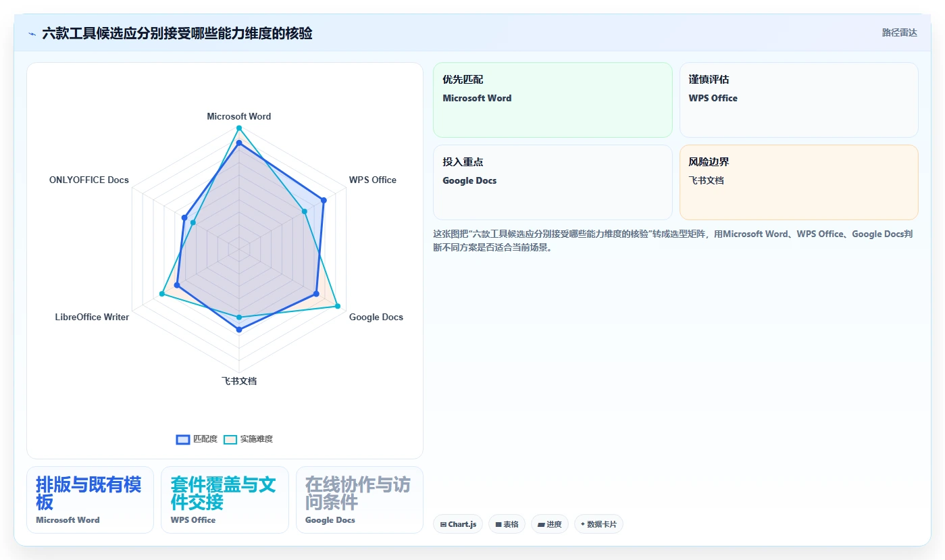The width and height of the screenshot is (945, 560).
Task: Select the 套件覆盖与文件交接 stat card
Action: (224, 500)
